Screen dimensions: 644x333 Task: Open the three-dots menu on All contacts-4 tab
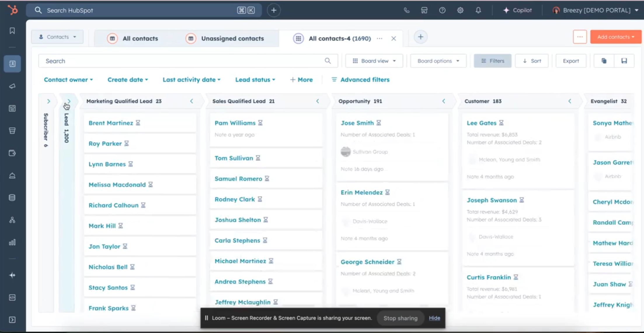[380, 39]
